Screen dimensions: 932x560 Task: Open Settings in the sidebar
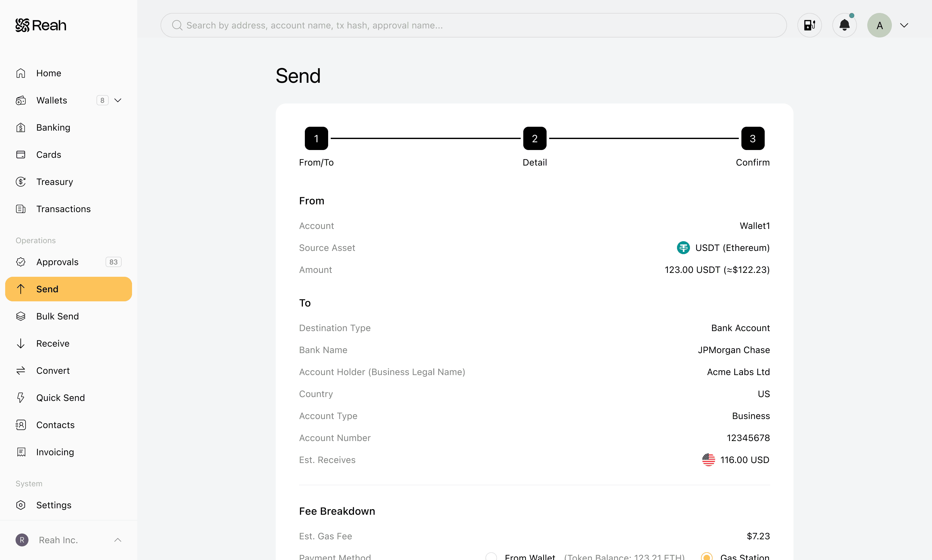coord(54,505)
